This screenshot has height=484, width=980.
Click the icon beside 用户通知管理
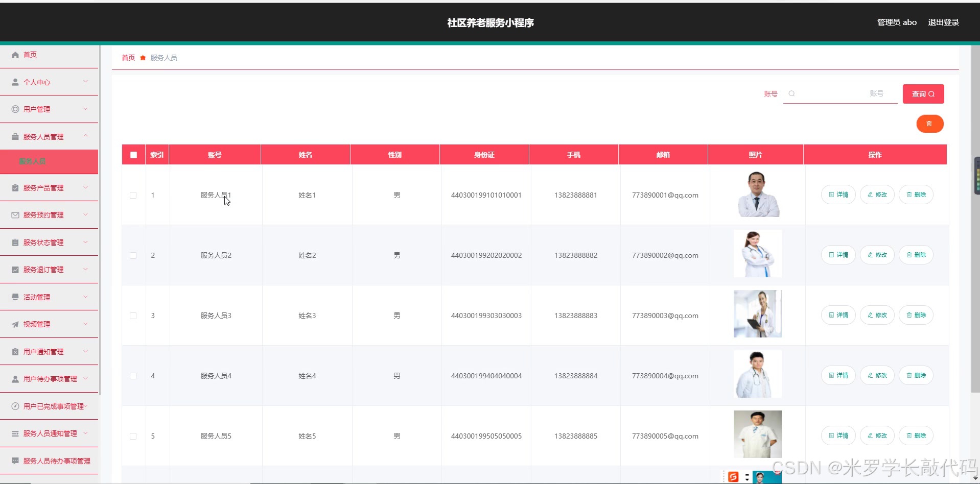point(15,352)
